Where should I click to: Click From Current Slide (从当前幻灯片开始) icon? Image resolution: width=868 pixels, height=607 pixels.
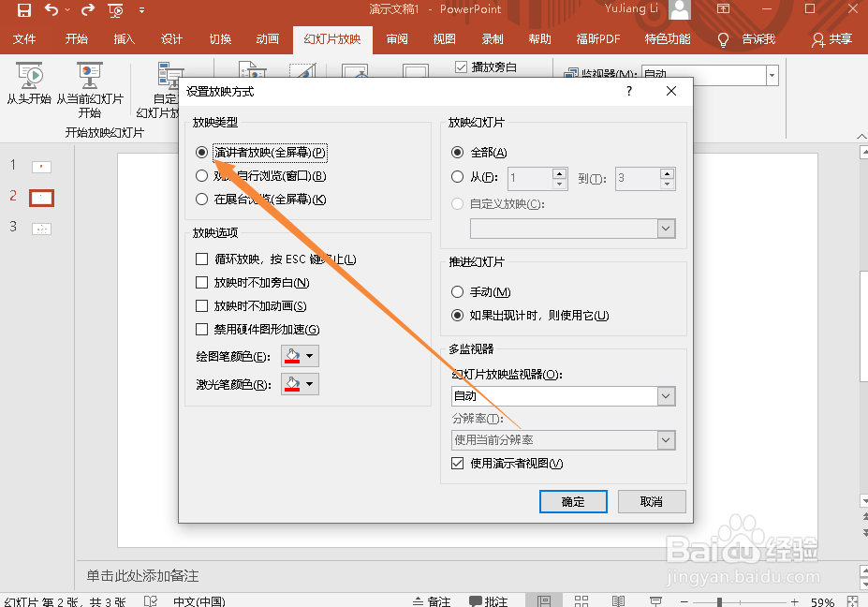tap(90, 90)
